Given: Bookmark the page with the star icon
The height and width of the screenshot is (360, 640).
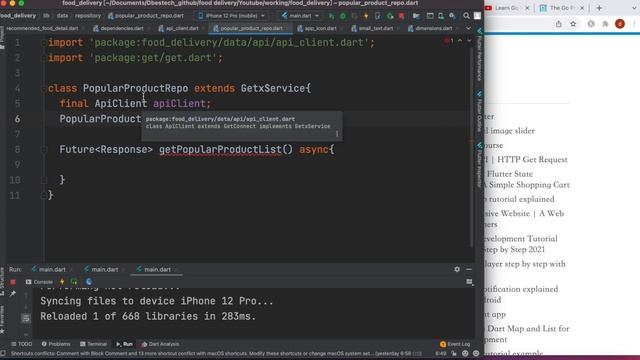Looking at the screenshot, I should click(573, 24).
